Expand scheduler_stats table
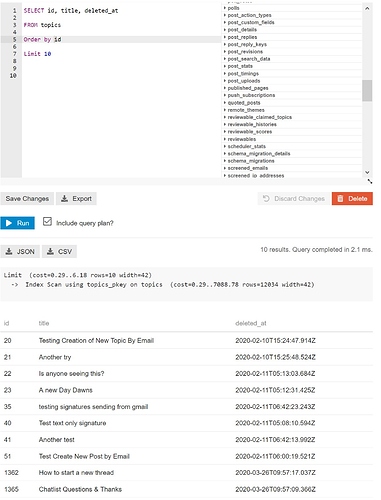The image size is (381, 500). tap(245, 146)
